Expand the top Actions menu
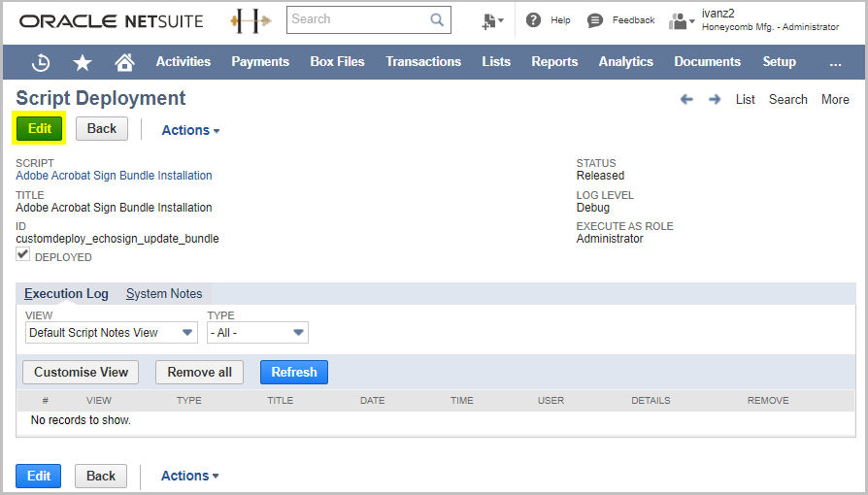The height and width of the screenshot is (495, 868). [x=190, y=130]
